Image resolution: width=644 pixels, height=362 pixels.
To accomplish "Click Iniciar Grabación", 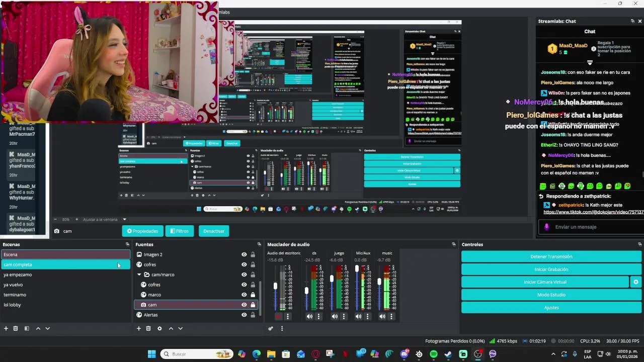I will [x=551, y=269].
